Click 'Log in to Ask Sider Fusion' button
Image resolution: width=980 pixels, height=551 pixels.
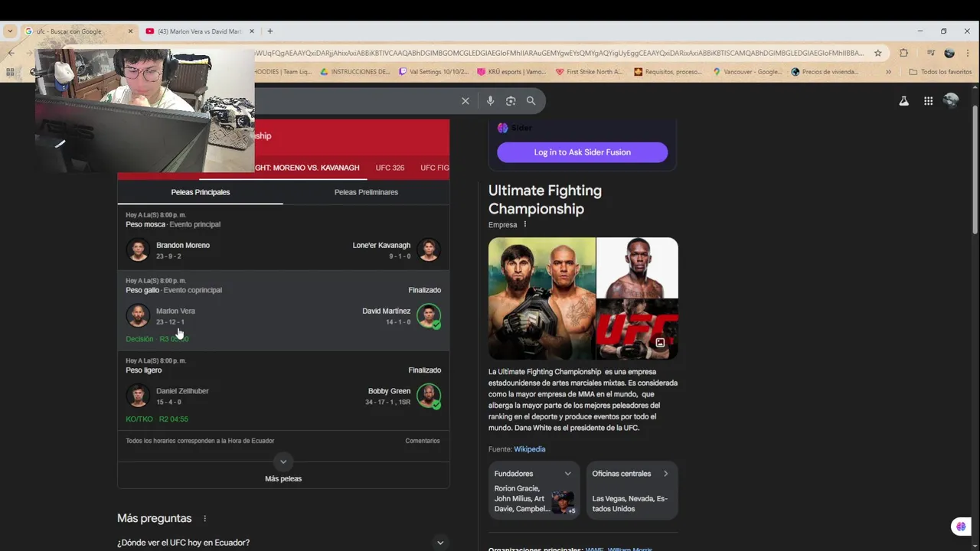(x=582, y=152)
